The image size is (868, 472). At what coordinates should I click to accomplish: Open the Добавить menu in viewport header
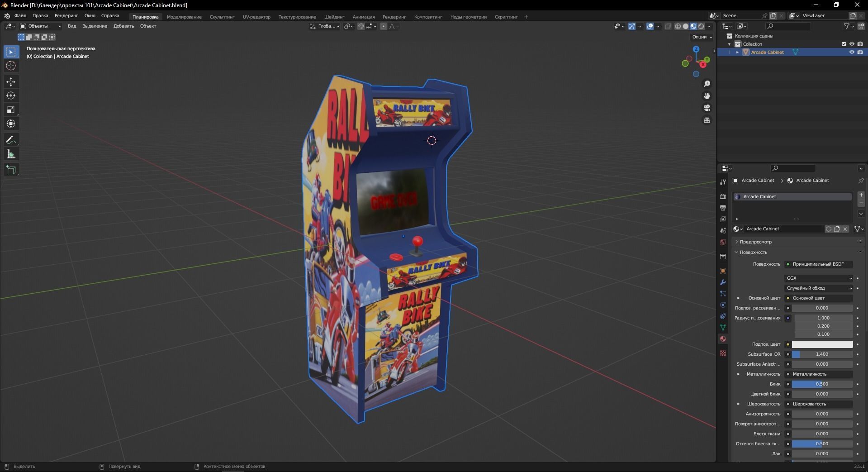(123, 26)
